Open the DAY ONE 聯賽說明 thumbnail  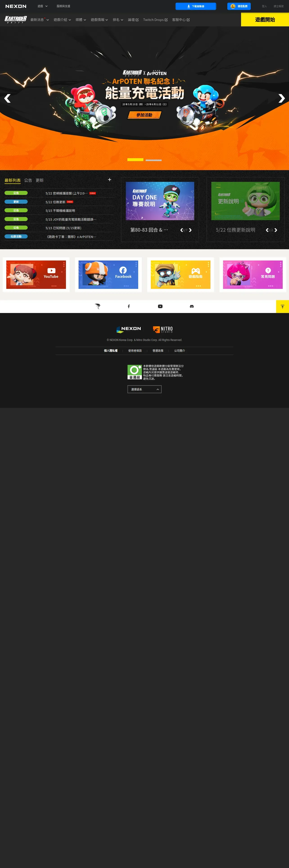click(x=160, y=201)
